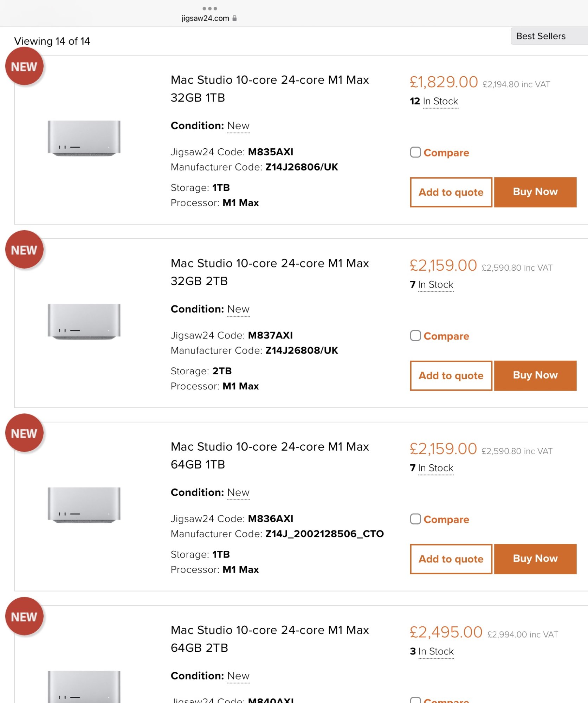Open the Best Sellers sort dropdown

(x=548, y=36)
